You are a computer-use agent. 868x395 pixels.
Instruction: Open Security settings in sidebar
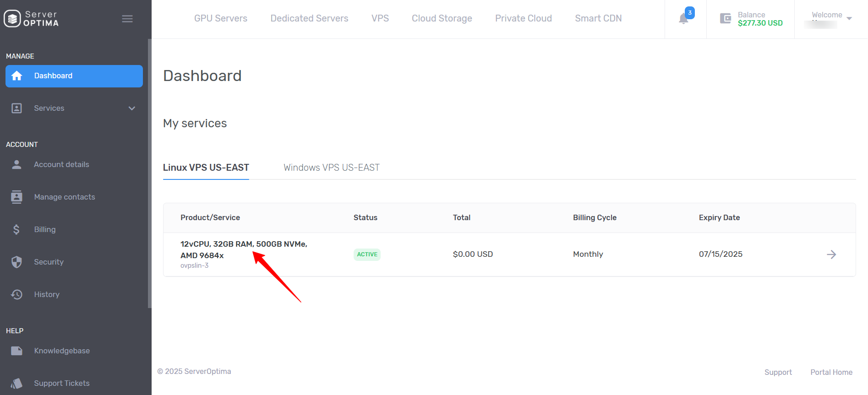pos(49,262)
